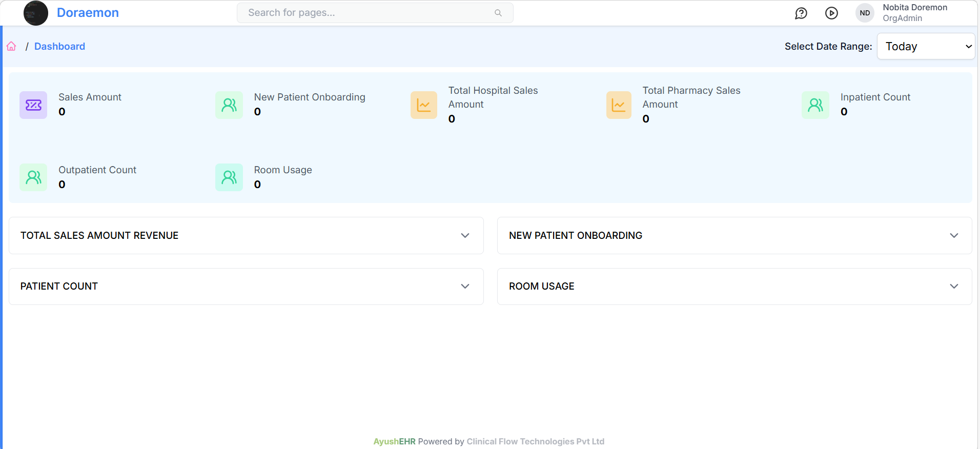
Task: Click the Outpatient Count people icon
Action: (33, 177)
